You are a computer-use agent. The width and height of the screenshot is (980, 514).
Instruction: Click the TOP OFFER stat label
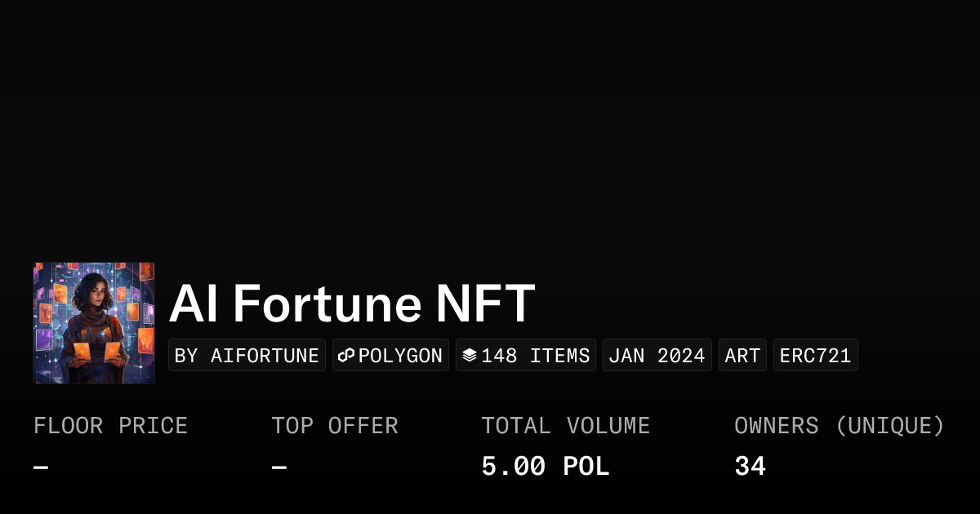[x=335, y=426]
